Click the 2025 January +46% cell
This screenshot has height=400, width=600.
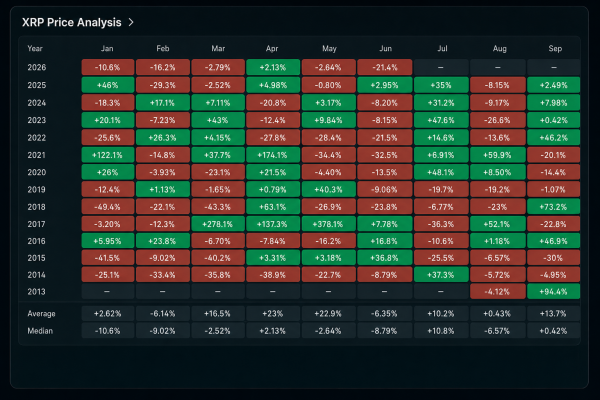[108, 85]
